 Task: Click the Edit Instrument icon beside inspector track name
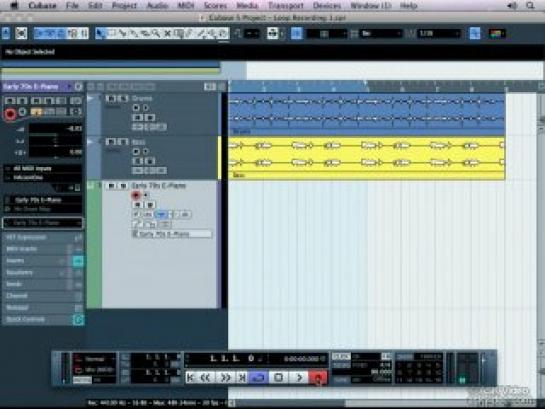coord(79,86)
